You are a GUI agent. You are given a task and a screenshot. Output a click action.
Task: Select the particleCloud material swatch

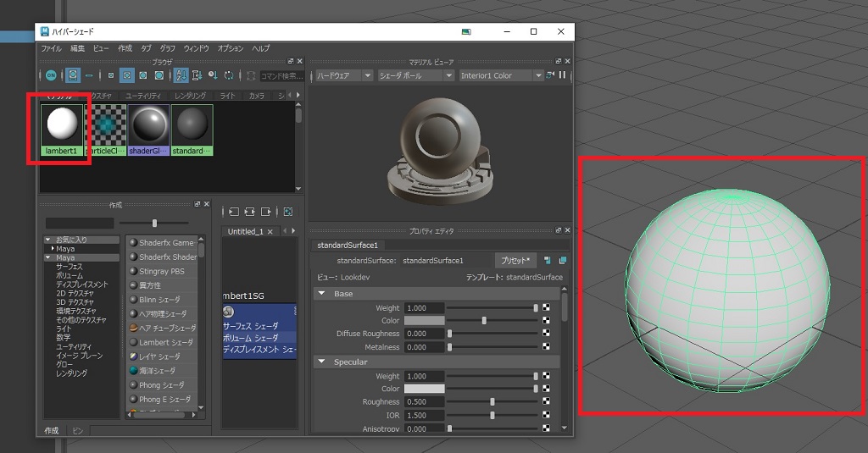(x=106, y=130)
